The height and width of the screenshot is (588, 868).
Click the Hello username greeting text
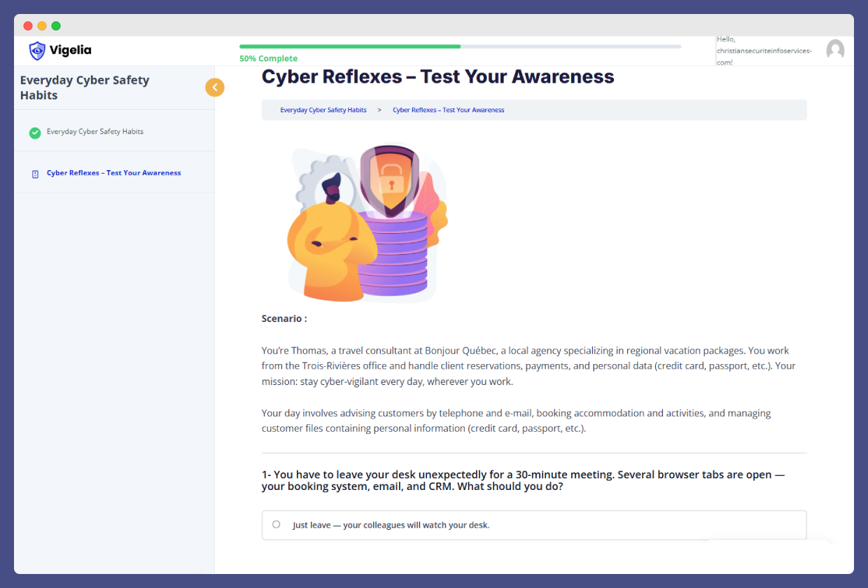pyautogui.click(x=764, y=50)
